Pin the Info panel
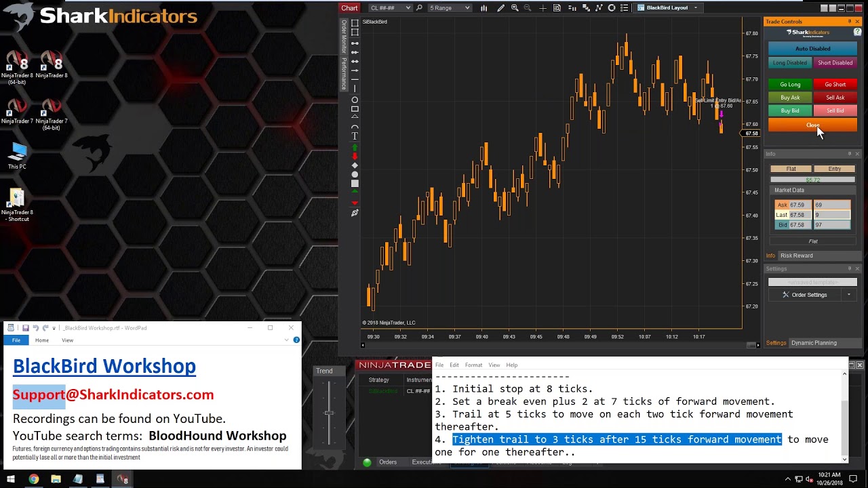868x488 pixels. point(850,154)
